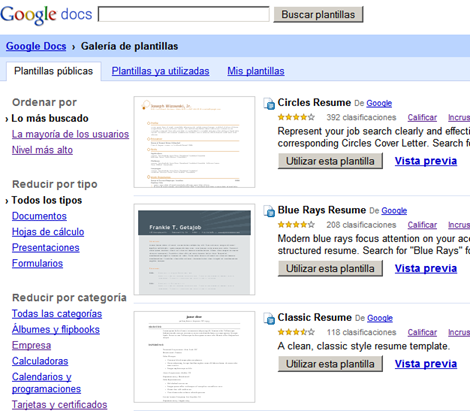Image resolution: width=470 pixels, height=411 pixels.
Task: Click the Circles Resume title text
Action: [314, 103]
